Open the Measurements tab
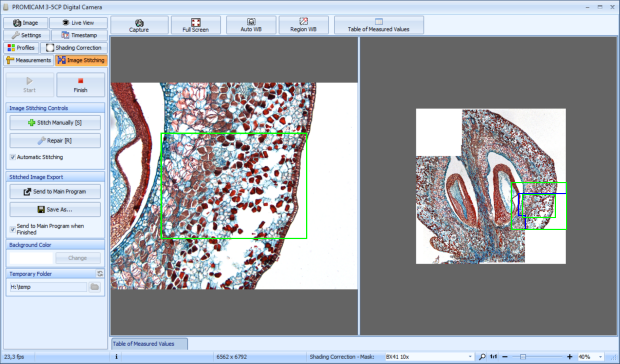Image resolution: width=620 pixels, height=364 pixels. coord(28,60)
